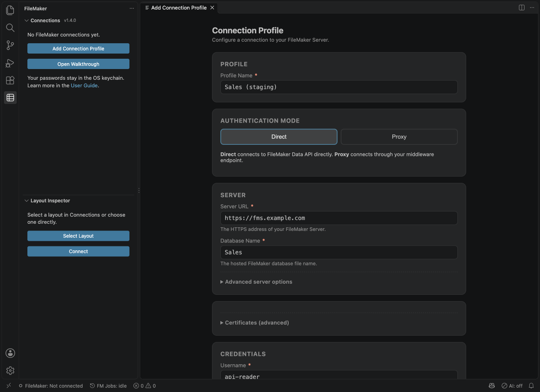Image resolution: width=540 pixels, height=392 pixels.
Task: Open the editor more actions menu
Action: tap(532, 8)
